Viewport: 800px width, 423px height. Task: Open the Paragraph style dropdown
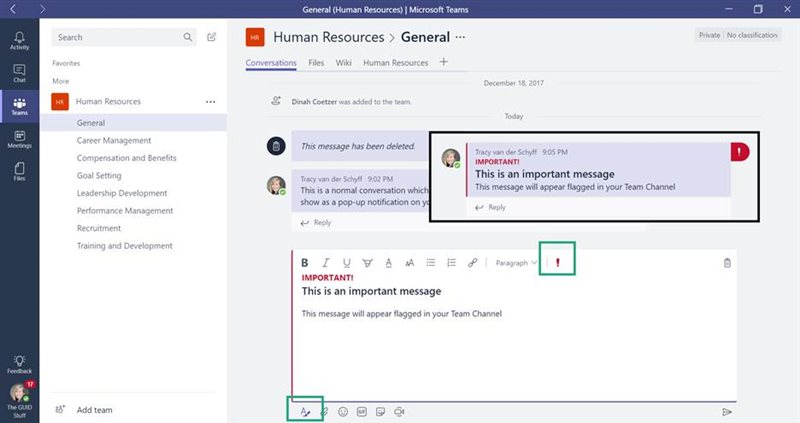[516, 263]
